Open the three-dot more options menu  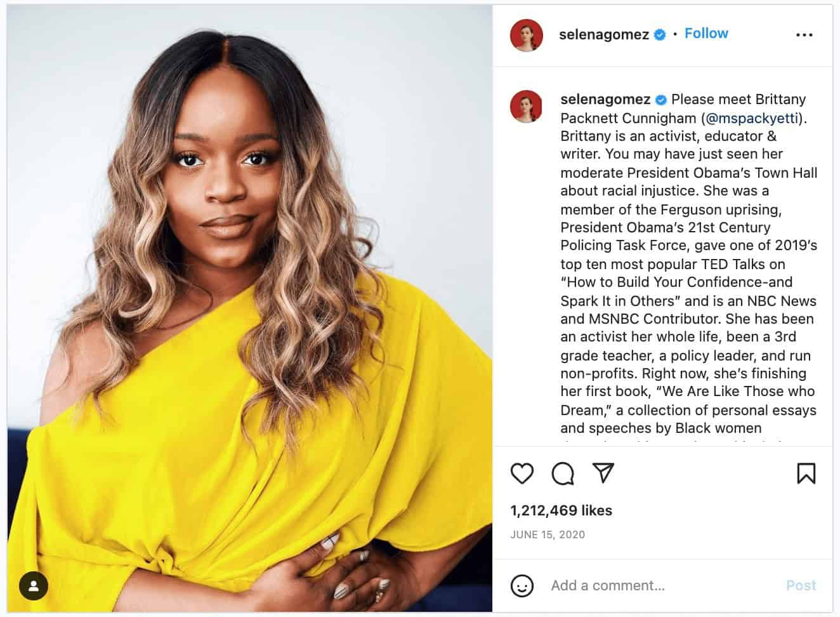(x=804, y=35)
